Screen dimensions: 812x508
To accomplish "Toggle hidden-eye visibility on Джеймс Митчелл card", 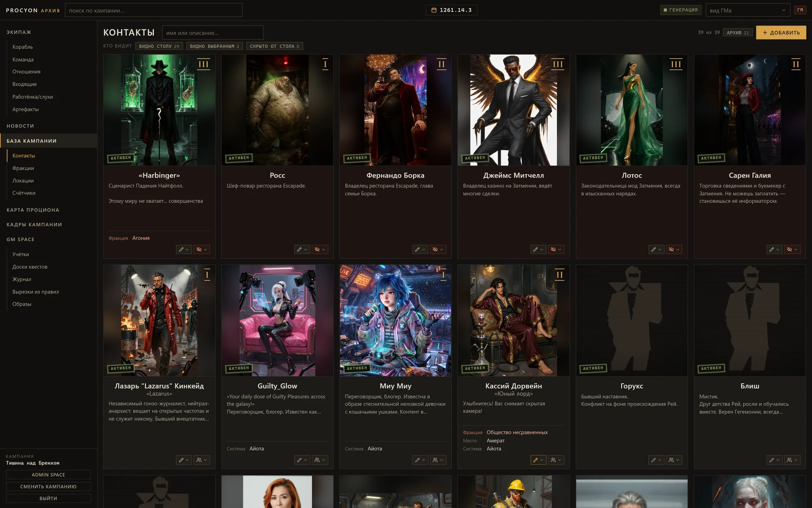I will pyautogui.click(x=556, y=250).
